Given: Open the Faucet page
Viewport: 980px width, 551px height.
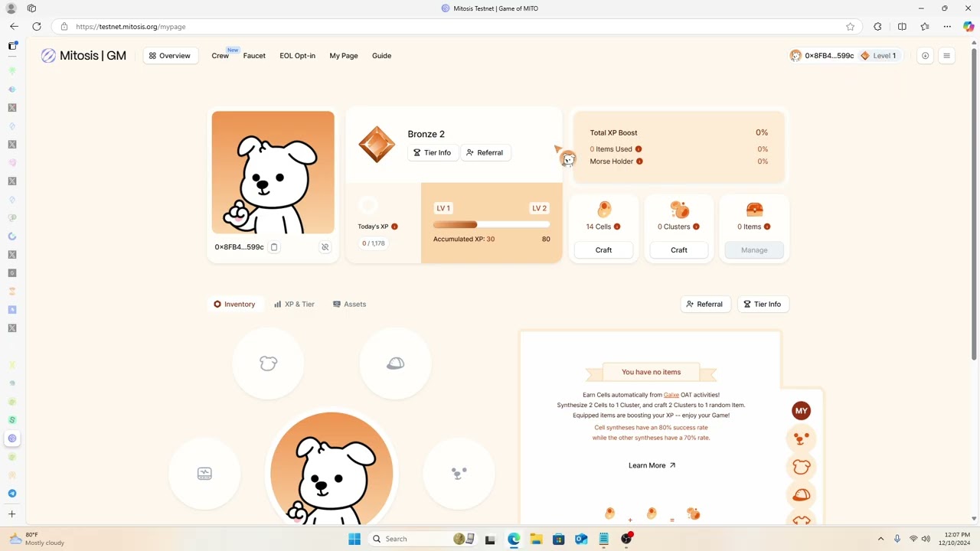Looking at the screenshot, I should pyautogui.click(x=254, y=56).
